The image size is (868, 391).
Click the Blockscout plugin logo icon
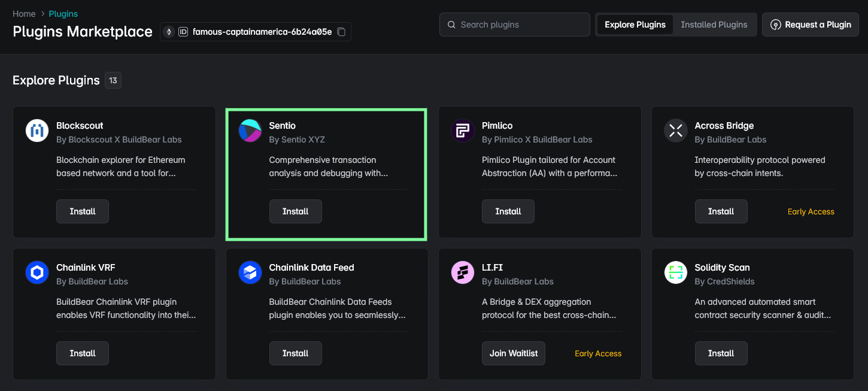click(x=37, y=131)
